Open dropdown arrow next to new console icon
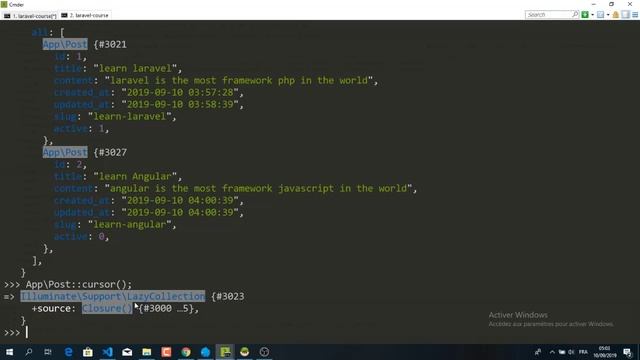640x360 pixels. click(592, 15)
